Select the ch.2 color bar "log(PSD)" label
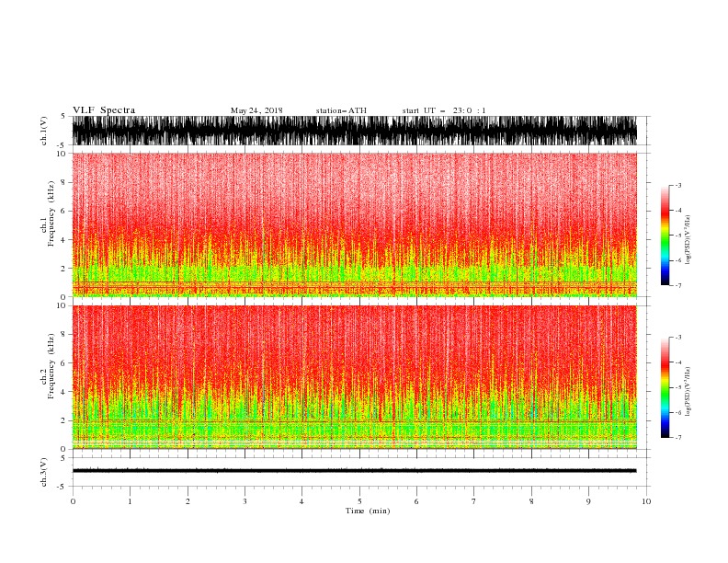 click(688, 391)
